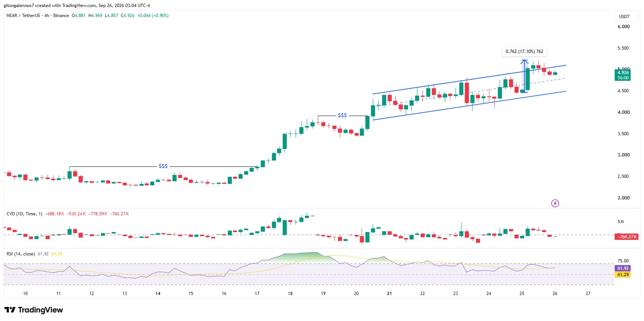Click date 18 on the time axis
The height and width of the screenshot is (321, 644).
(290, 294)
